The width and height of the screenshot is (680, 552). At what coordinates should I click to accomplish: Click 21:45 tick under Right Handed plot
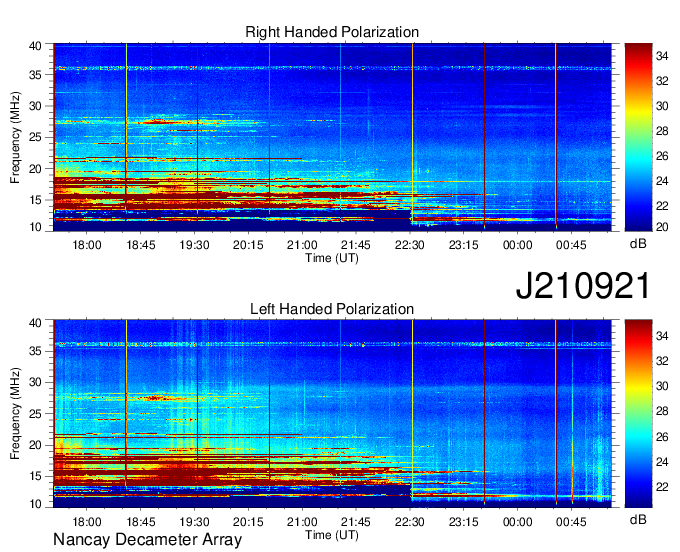[356, 245]
